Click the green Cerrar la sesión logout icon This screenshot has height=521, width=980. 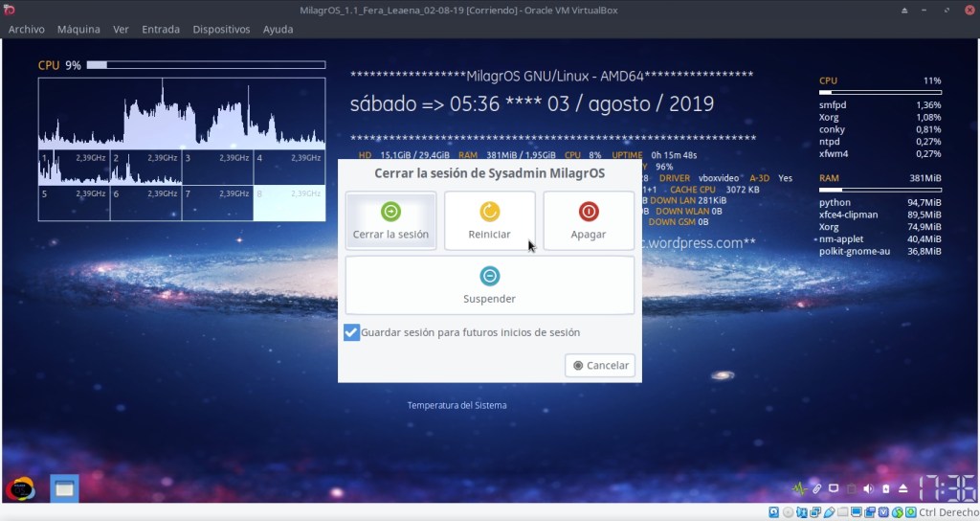[390, 212]
